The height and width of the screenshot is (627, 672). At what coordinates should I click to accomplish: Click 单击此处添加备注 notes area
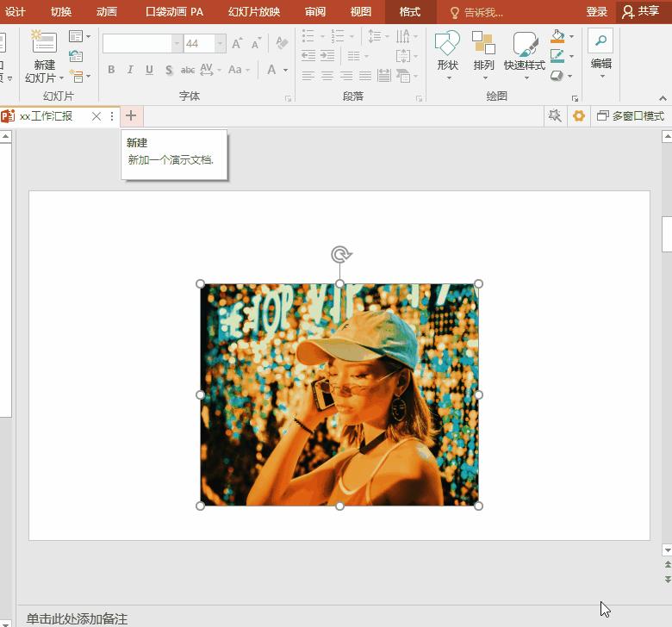[77, 618]
